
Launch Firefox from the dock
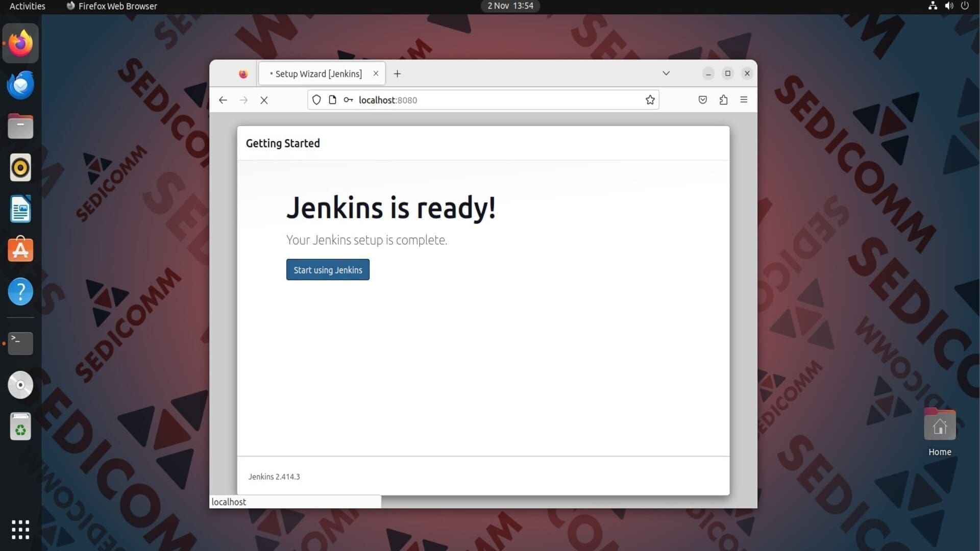20,43
